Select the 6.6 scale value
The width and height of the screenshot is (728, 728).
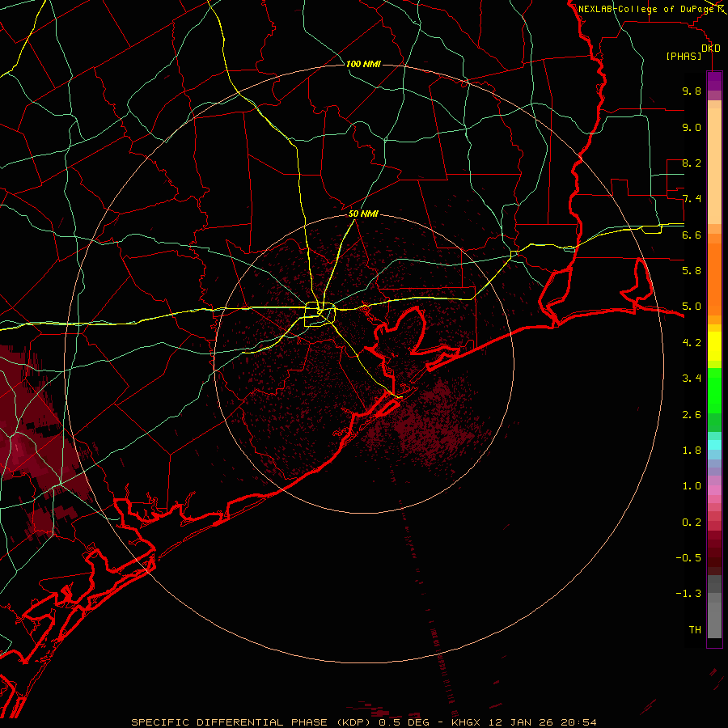pos(692,235)
